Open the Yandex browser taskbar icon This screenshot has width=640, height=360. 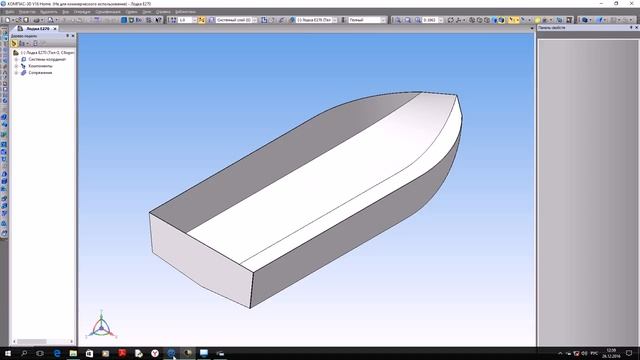pyautogui.click(x=155, y=353)
